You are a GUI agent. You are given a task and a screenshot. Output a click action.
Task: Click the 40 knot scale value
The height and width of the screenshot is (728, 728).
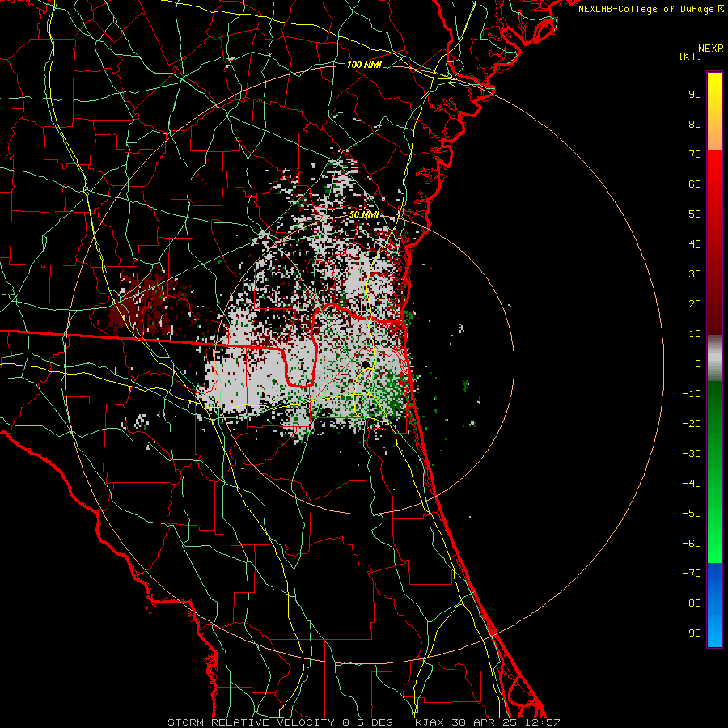[x=695, y=243]
